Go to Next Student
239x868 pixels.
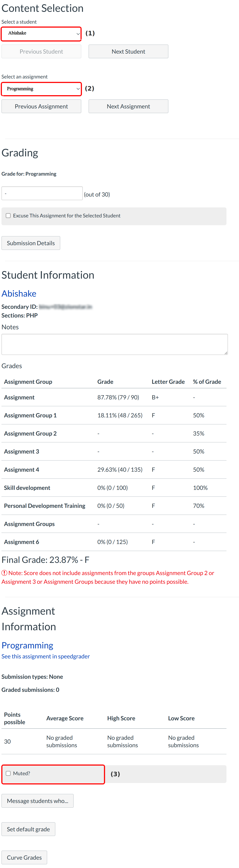tap(128, 52)
